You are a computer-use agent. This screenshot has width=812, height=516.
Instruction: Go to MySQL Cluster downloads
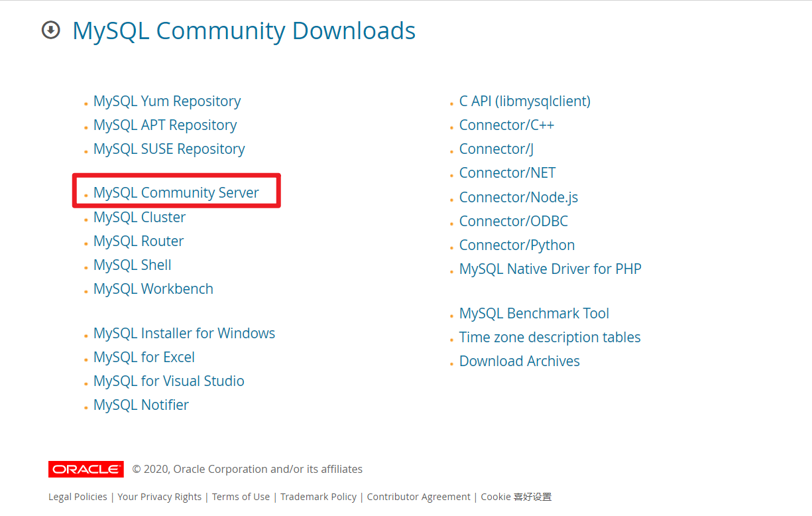pyautogui.click(x=139, y=218)
